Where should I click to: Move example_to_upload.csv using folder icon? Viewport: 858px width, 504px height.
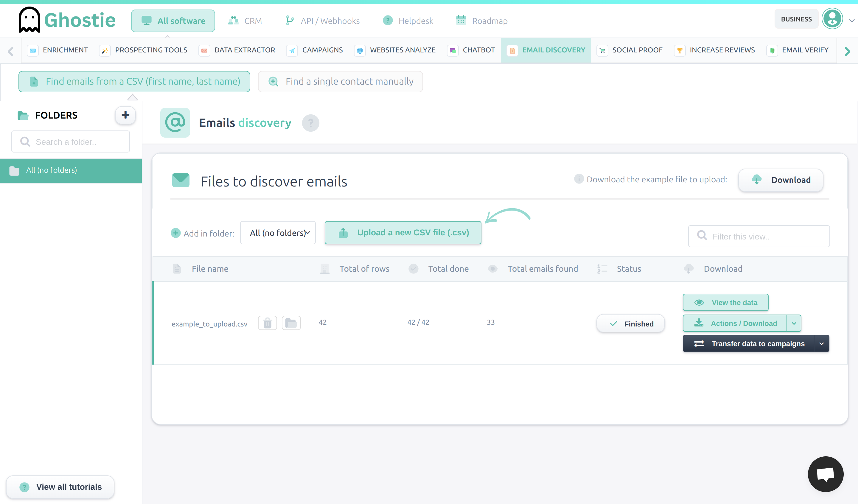point(291,323)
